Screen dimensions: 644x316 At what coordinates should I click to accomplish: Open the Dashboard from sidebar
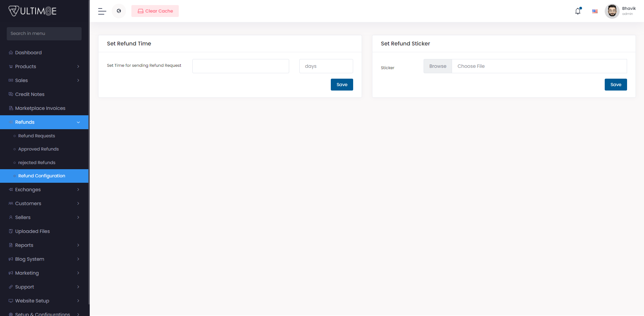(11, 53)
